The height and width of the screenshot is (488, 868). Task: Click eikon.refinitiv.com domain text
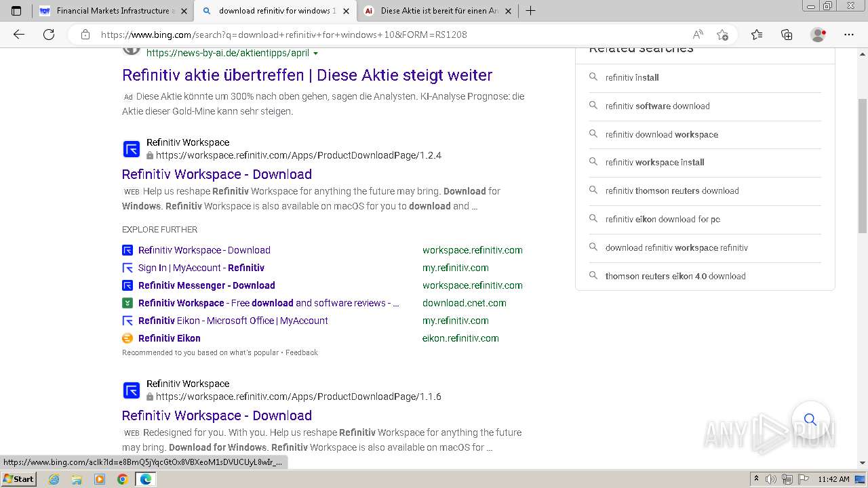[460, 338]
